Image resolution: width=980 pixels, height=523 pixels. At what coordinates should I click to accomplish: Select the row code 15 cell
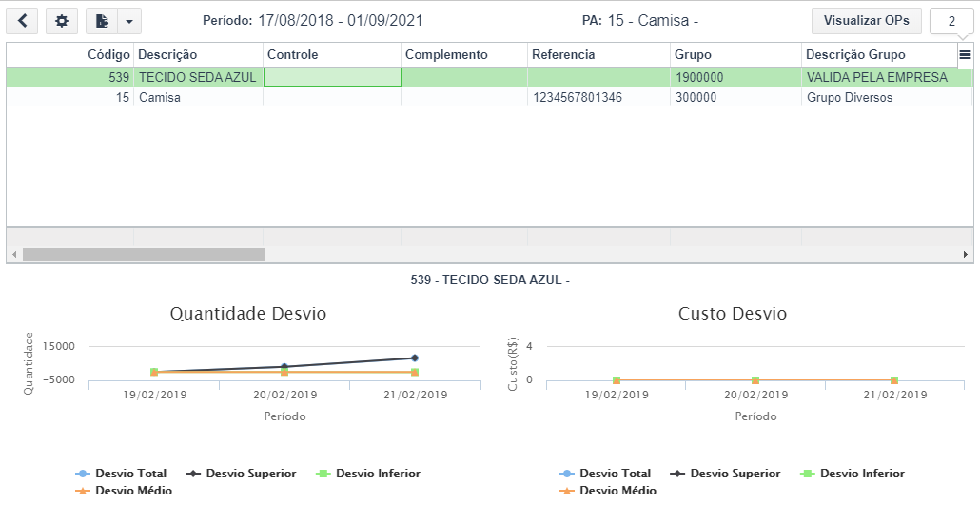point(70,98)
